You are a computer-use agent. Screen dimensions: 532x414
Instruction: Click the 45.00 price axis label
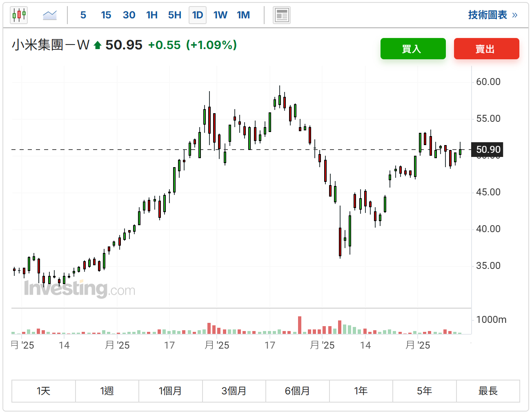tap(488, 192)
